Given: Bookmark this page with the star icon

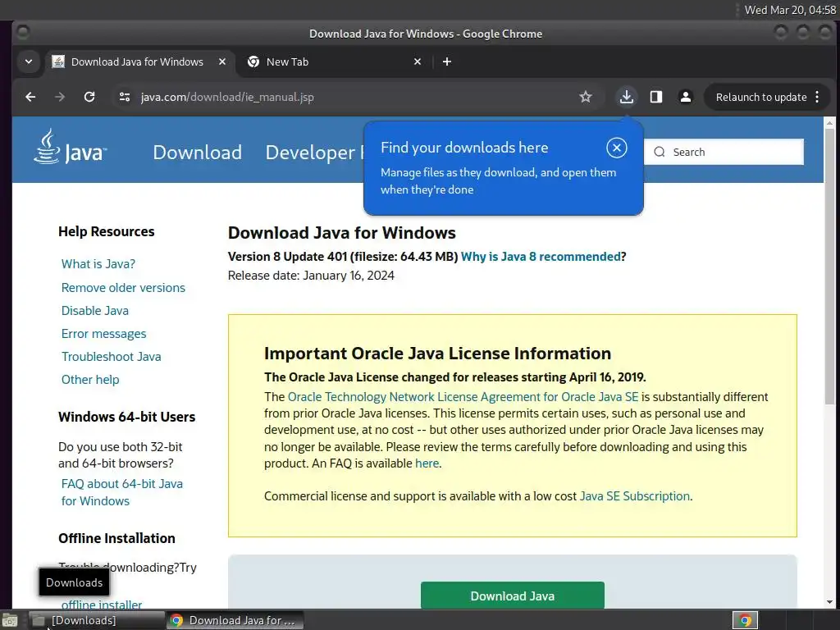Looking at the screenshot, I should [586, 97].
